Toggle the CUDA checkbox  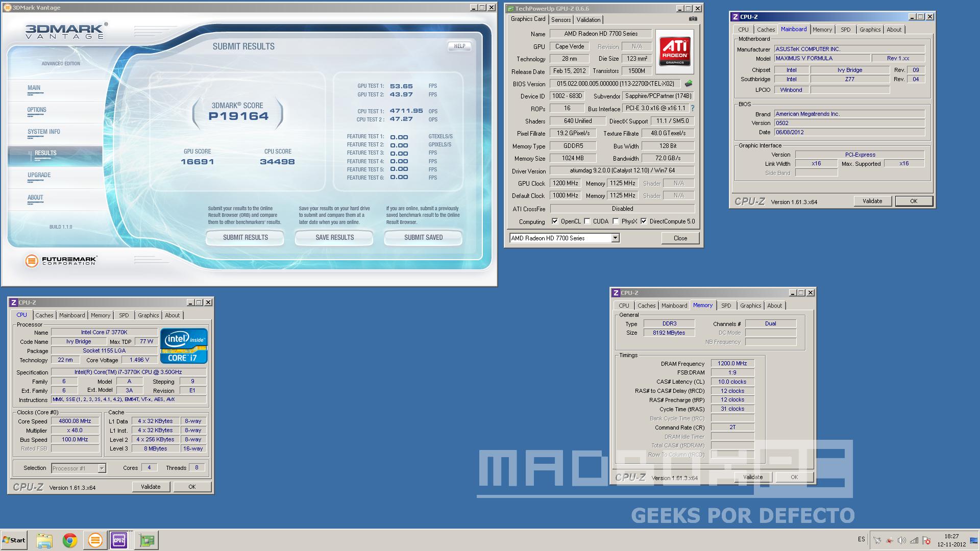(587, 221)
